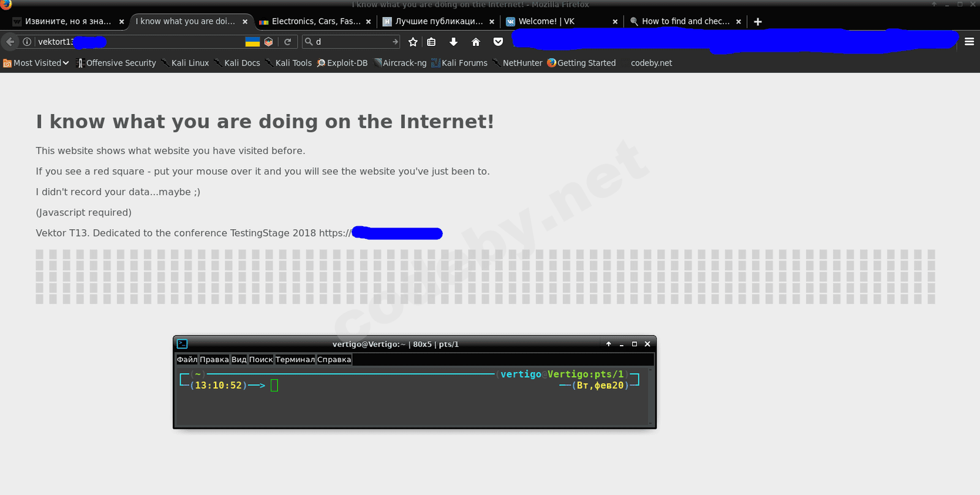Viewport: 980px width, 495px height.
Task: Open the Firefox hamburger menu
Action: [x=969, y=42]
